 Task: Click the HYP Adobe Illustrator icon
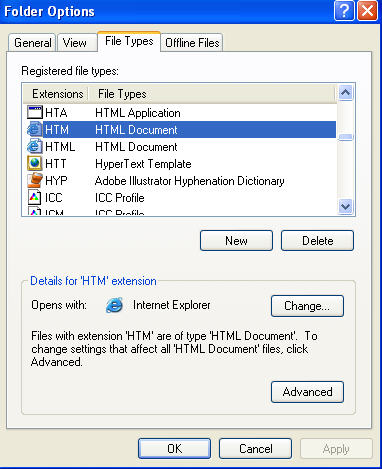coord(35,181)
